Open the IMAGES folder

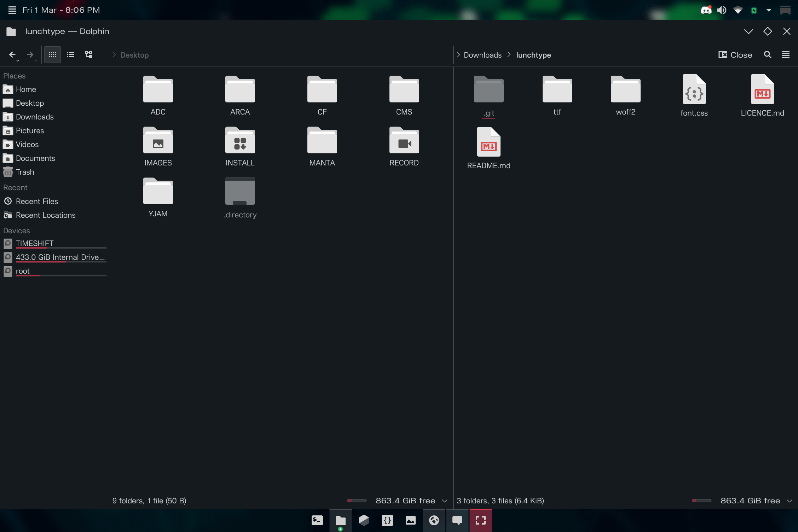point(158,147)
